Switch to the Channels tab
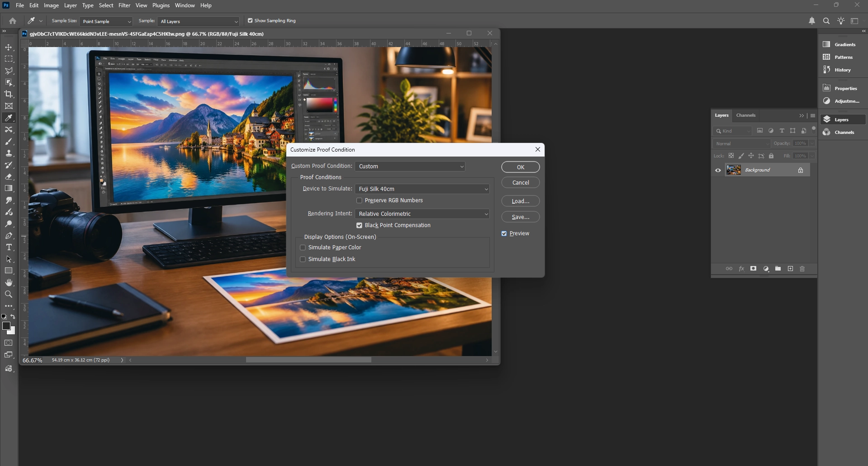 point(746,115)
